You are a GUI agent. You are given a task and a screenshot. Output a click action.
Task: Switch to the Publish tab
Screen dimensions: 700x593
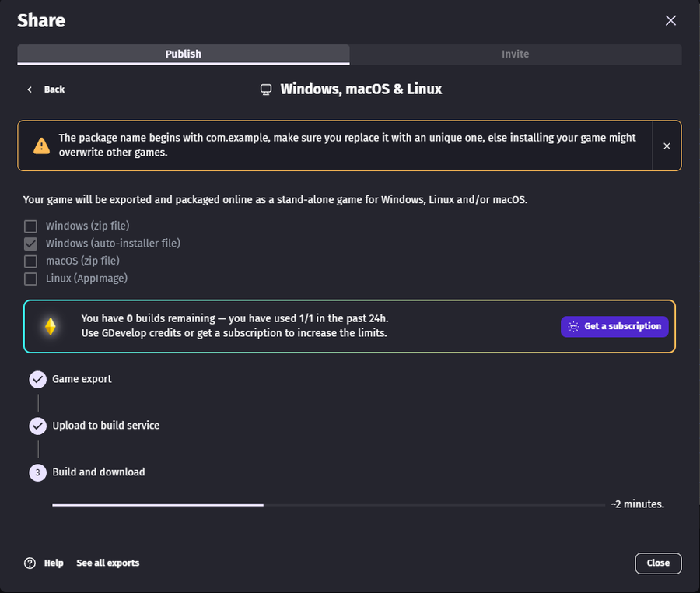point(184,54)
